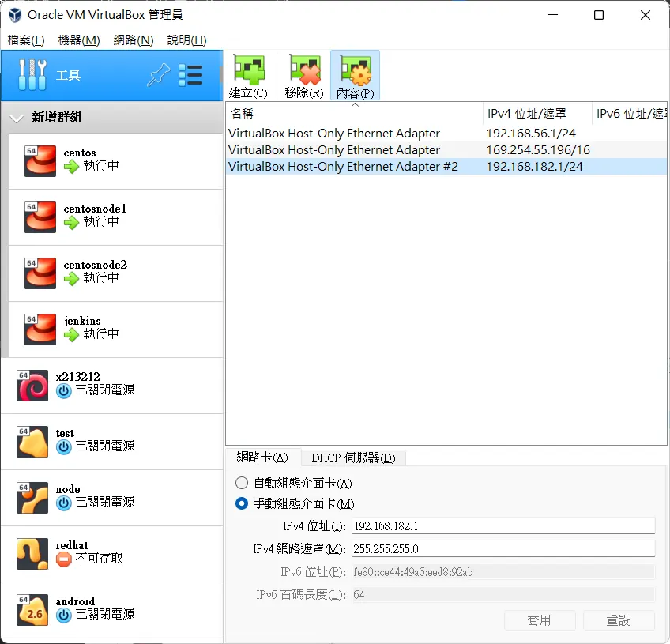670x644 pixels.
Task: Select the jenkins VM icon
Action: tap(40, 329)
